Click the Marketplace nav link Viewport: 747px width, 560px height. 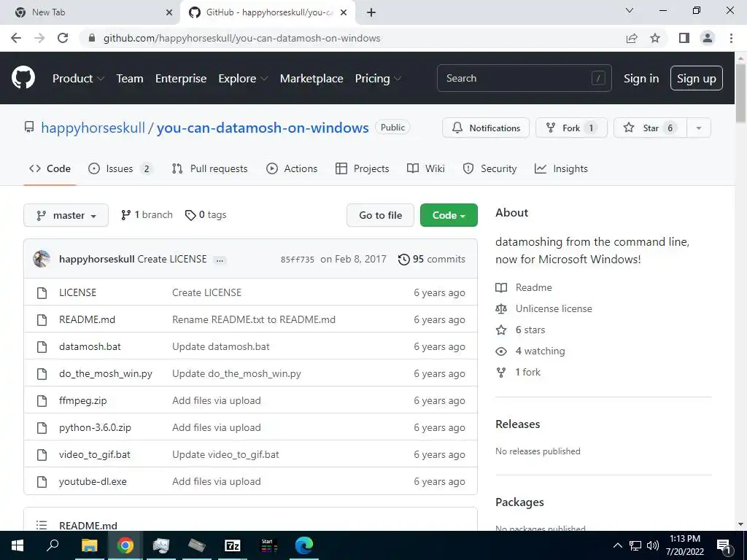point(311,78)
